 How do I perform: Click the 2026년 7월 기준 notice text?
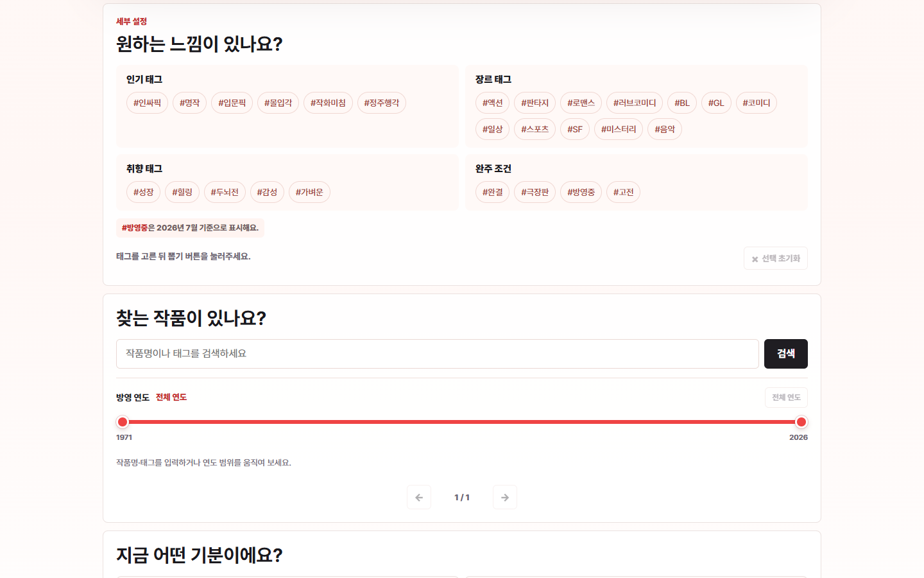(190, 228)
